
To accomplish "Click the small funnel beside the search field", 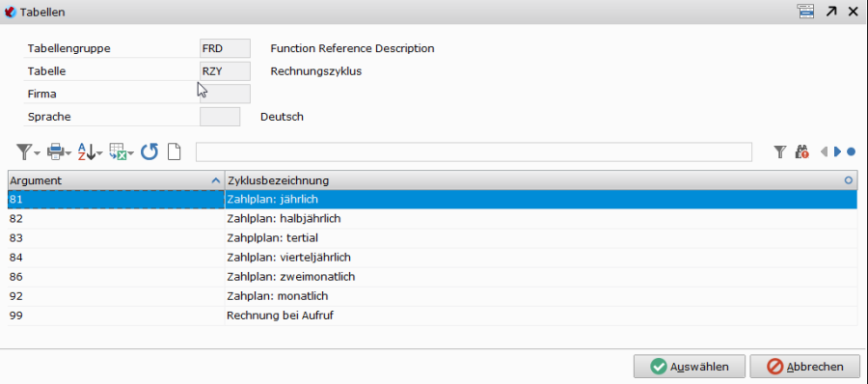I will pos(780,151).
